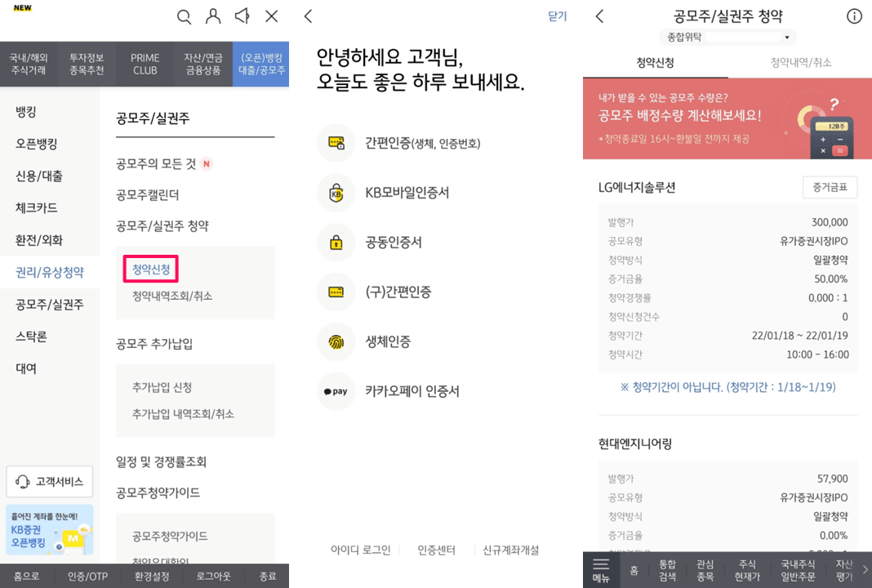
Task: Open 신규계좌개설
Action: click(x=510, y=550)
